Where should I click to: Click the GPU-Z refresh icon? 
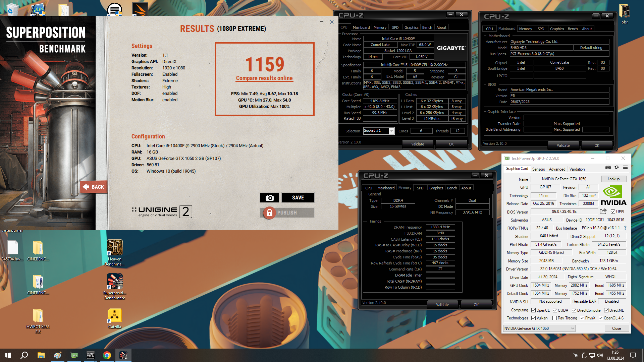point(616,167)
